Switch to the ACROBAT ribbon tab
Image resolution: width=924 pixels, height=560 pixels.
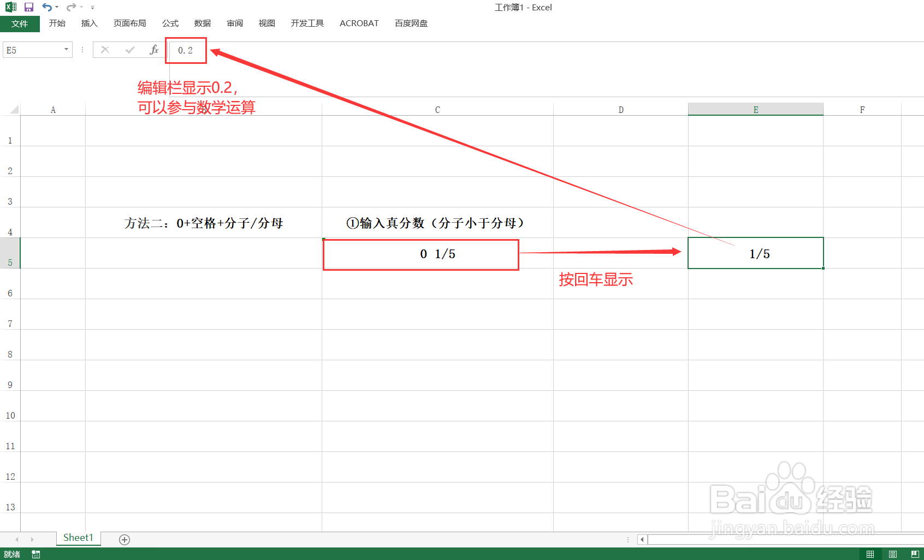(359, 23)
